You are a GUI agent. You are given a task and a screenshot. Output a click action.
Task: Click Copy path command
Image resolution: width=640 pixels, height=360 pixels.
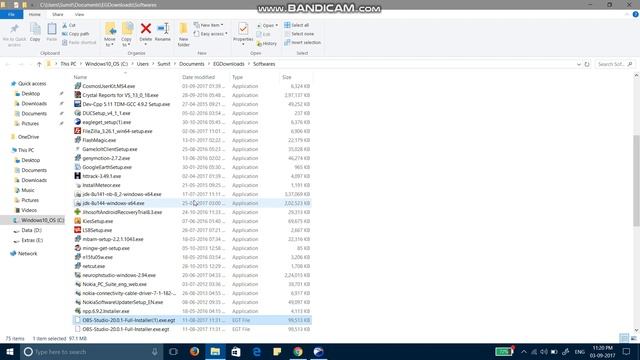pos(76,34)
